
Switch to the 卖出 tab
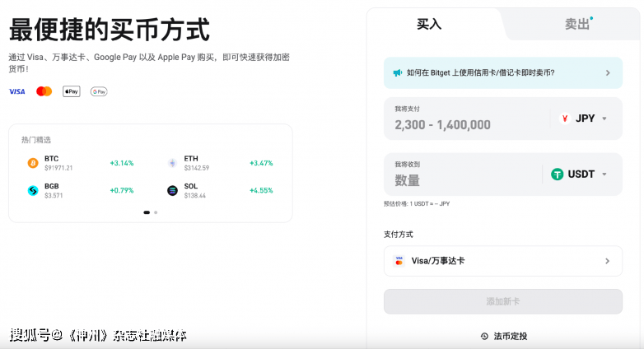click(x=577, y=24)
